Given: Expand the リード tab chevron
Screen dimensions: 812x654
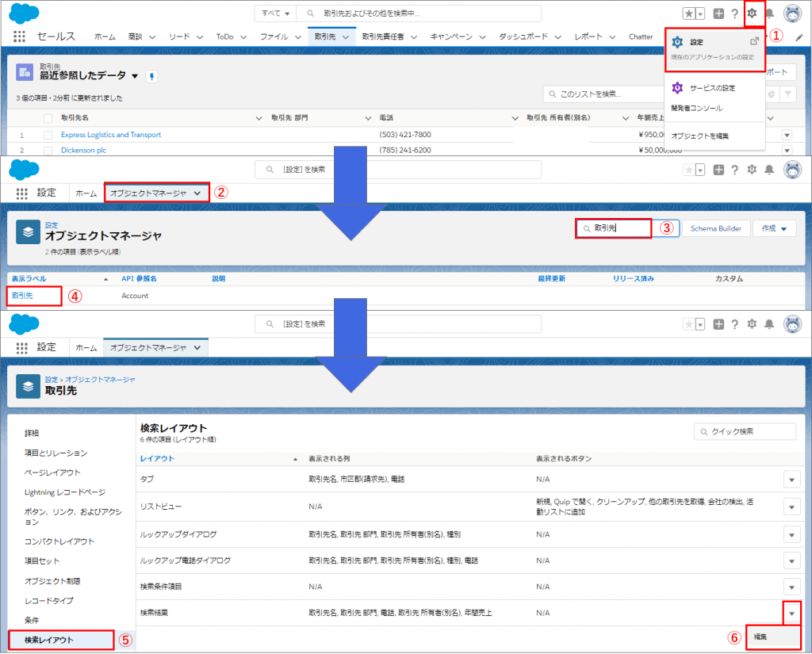Looking at the screenshot, I should coord(199,37).
